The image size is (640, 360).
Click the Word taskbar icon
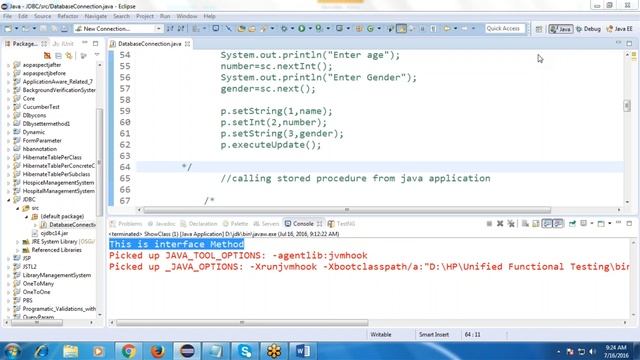tap(303, 351)
